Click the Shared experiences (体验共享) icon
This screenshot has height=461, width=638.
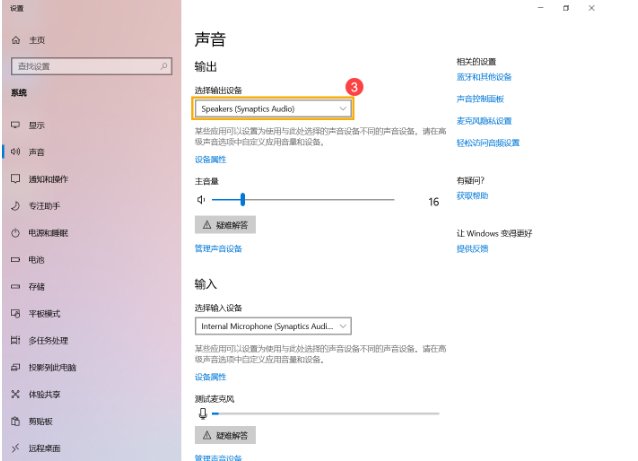click(15, 394)
